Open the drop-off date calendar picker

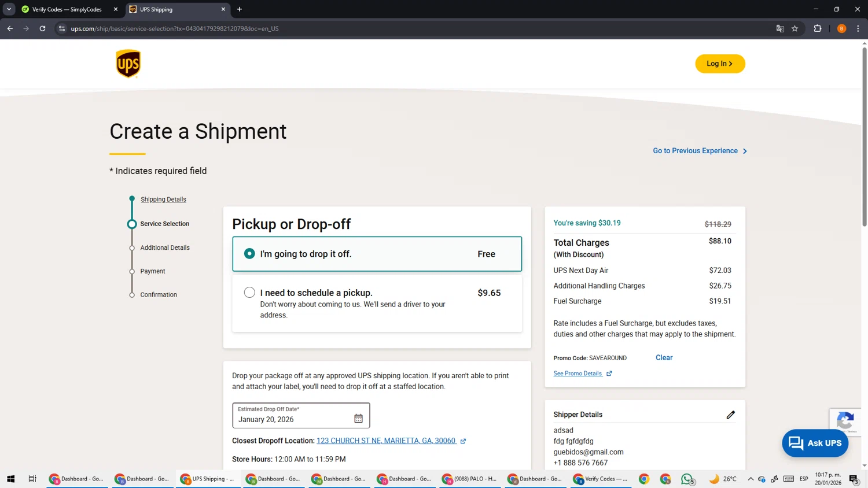tap(358, 419)
